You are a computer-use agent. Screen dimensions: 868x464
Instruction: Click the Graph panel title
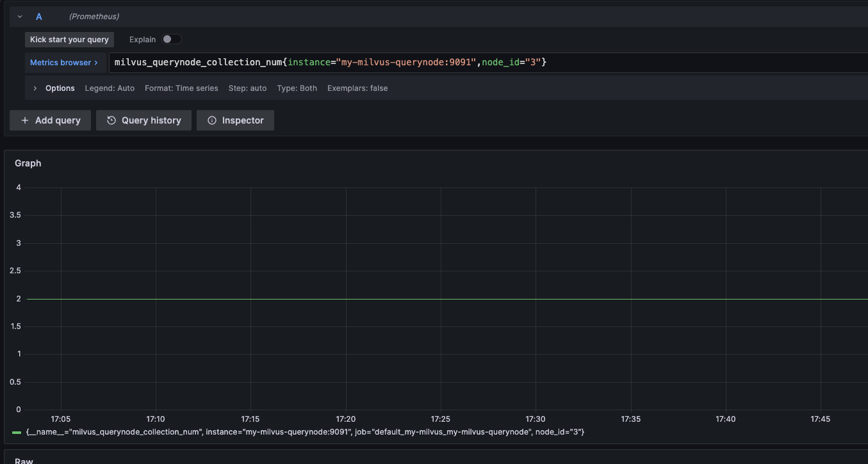(x=28, y=163)
